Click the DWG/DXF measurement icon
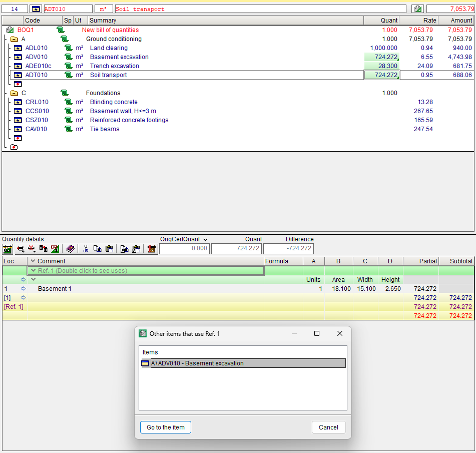 coord(55,249)
